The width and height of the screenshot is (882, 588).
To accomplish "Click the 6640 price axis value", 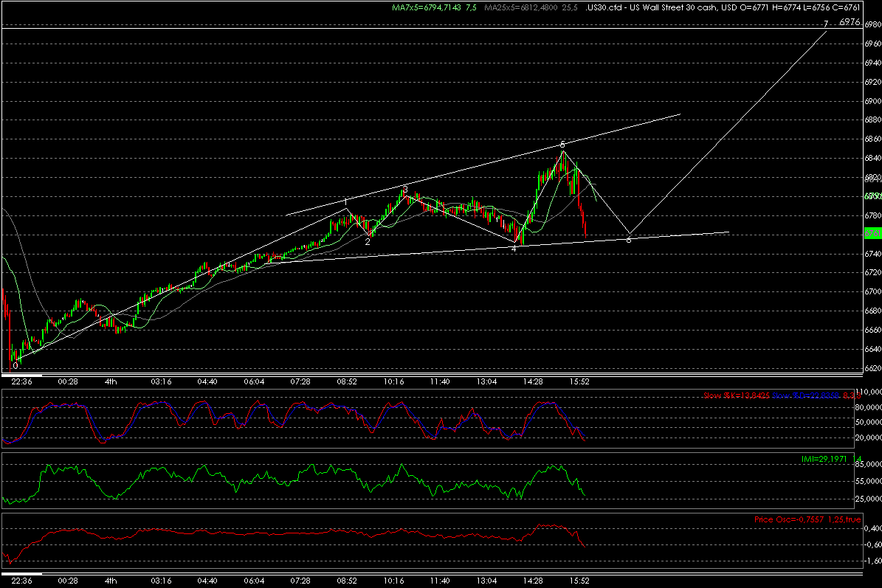I will 873,349.
